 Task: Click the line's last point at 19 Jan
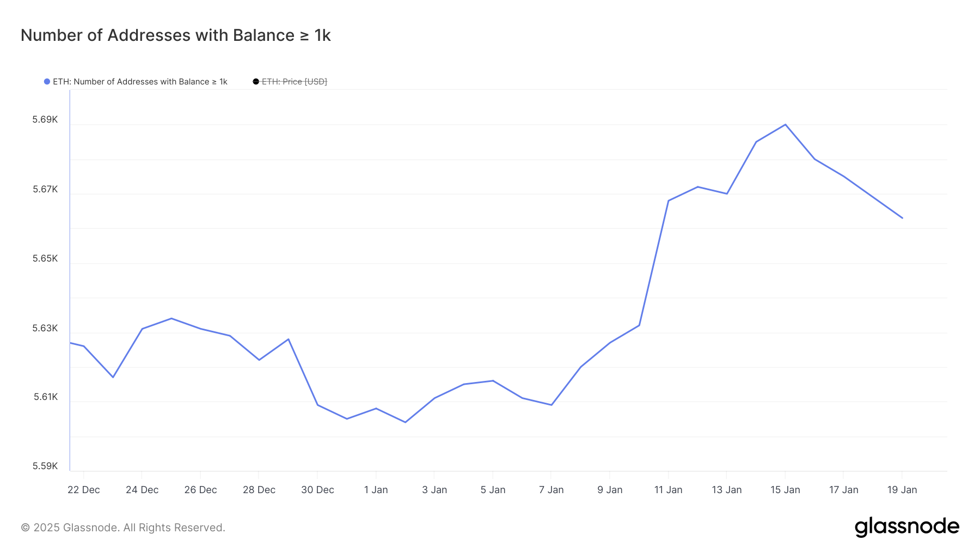tap(902, 218)
